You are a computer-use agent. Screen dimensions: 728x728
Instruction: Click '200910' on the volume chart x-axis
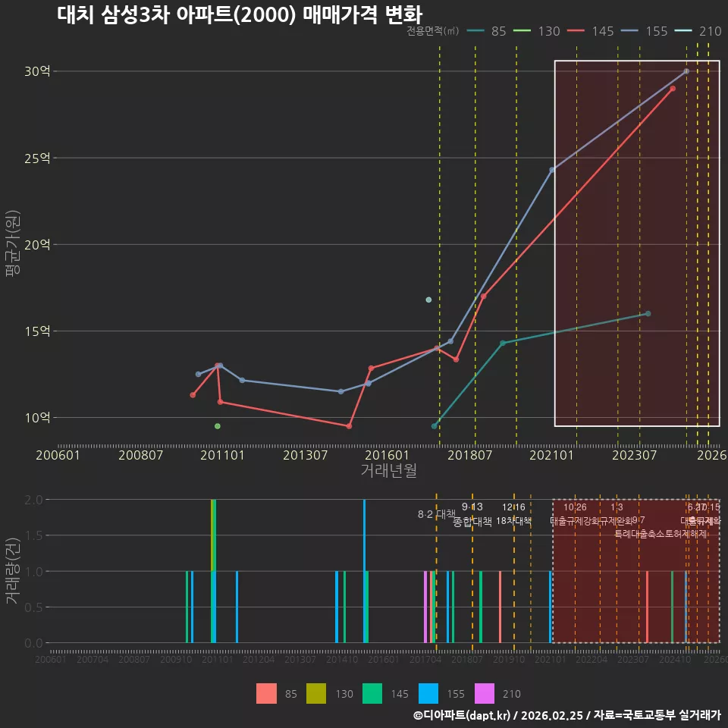[175, 659]
